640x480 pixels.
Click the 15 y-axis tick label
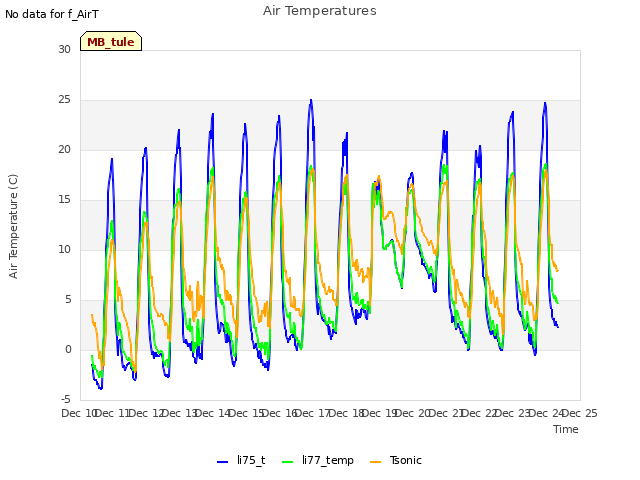tap(64, 200)
